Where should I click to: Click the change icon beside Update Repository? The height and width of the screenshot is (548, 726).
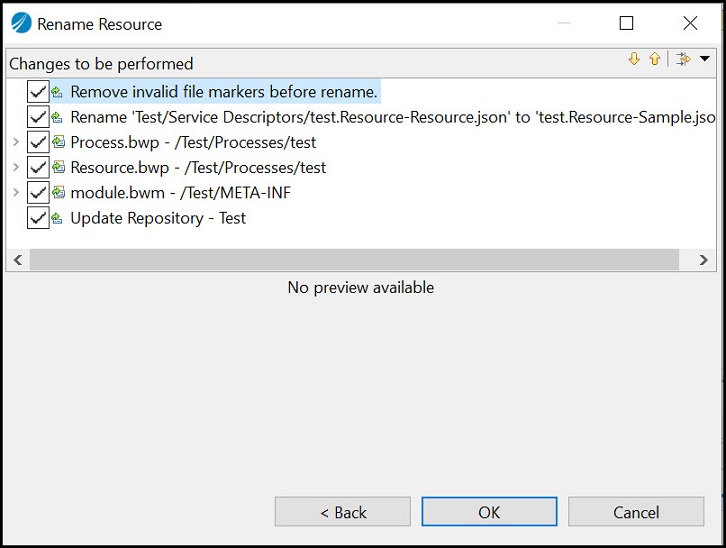point(57,218)
